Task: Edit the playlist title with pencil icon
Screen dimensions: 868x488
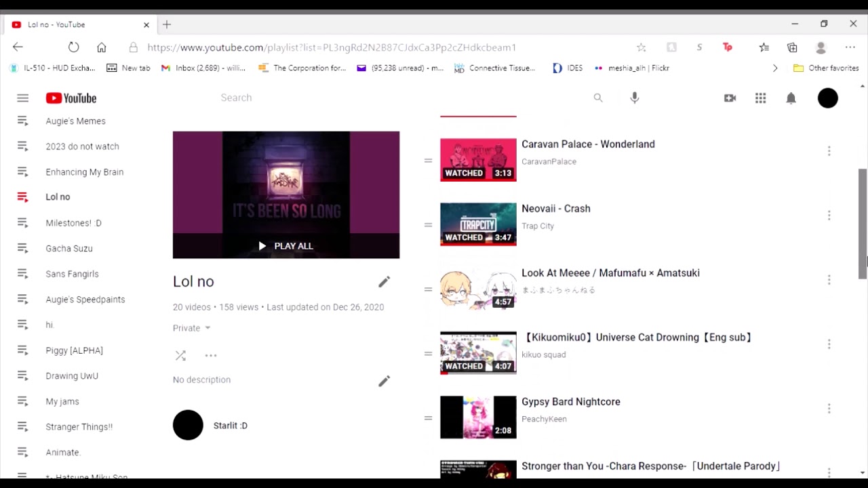Action: coord(384,282)
